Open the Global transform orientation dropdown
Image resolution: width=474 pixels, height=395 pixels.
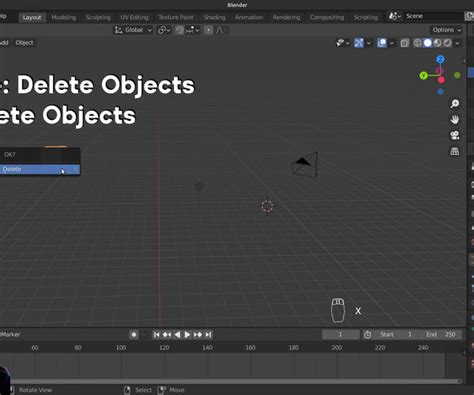[x=133, y=30]
